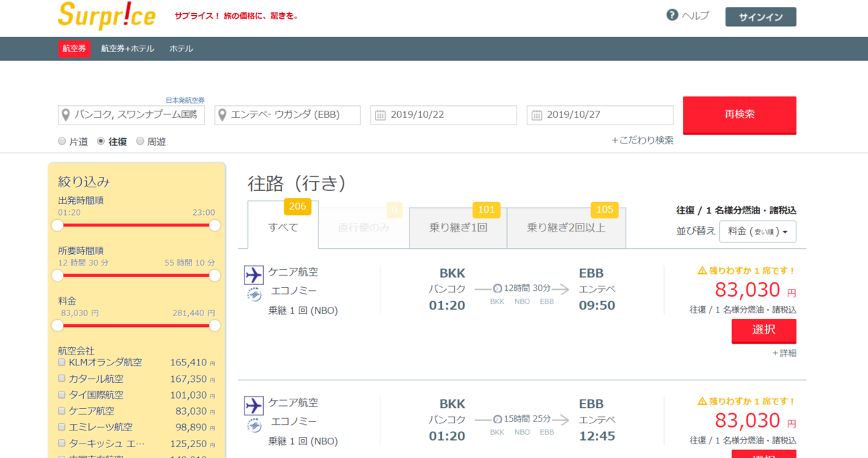868x458 pixels.
Task: Click the return date field 2019/10/27
Action: point(600,115)
